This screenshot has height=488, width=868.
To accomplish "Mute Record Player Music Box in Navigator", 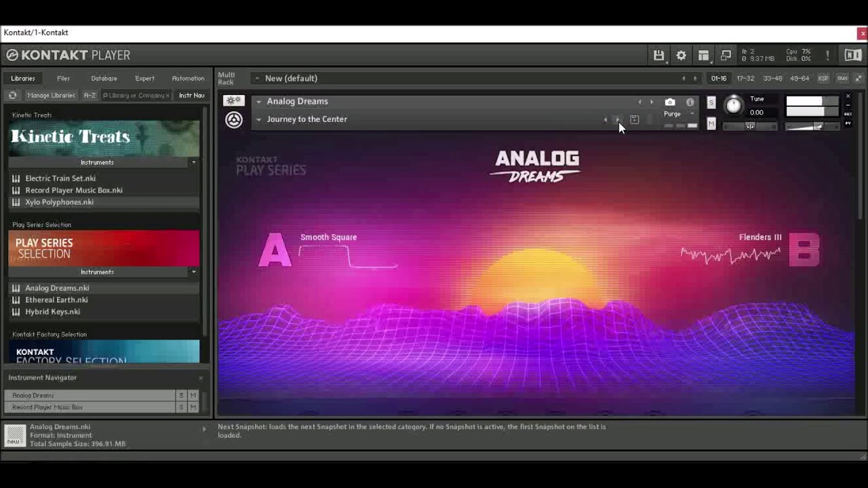I will coord(193,407).
